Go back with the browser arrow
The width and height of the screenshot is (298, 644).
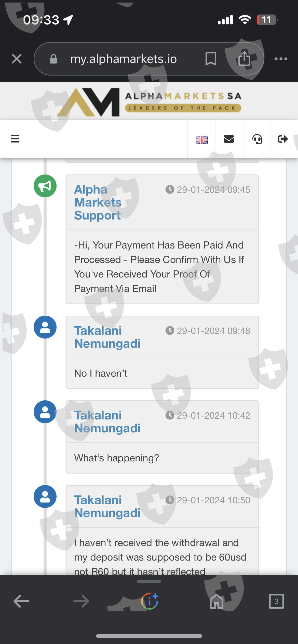pos(21,601)
